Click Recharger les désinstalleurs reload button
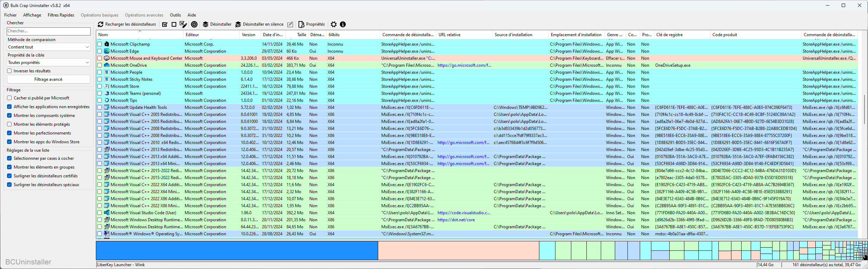This screenshot has width=868, height=269. coord(127,24)
